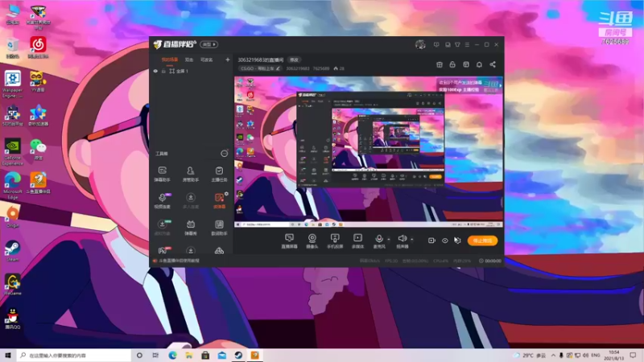Viewport: 644px width, 362px height.
Task: Open the skin (shirt) icon in title bar
Action: point(457,44)
